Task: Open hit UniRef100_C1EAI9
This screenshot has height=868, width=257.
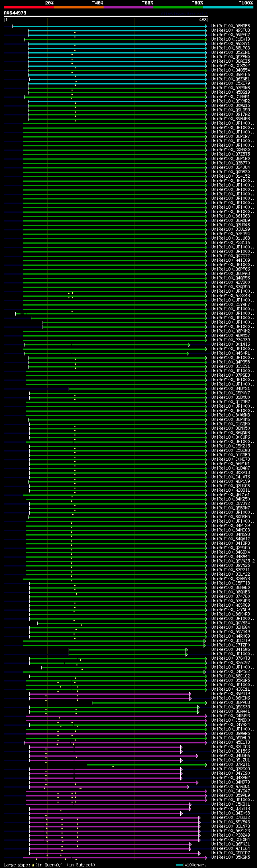Action: pyautogui.click(x=230, y=39)
